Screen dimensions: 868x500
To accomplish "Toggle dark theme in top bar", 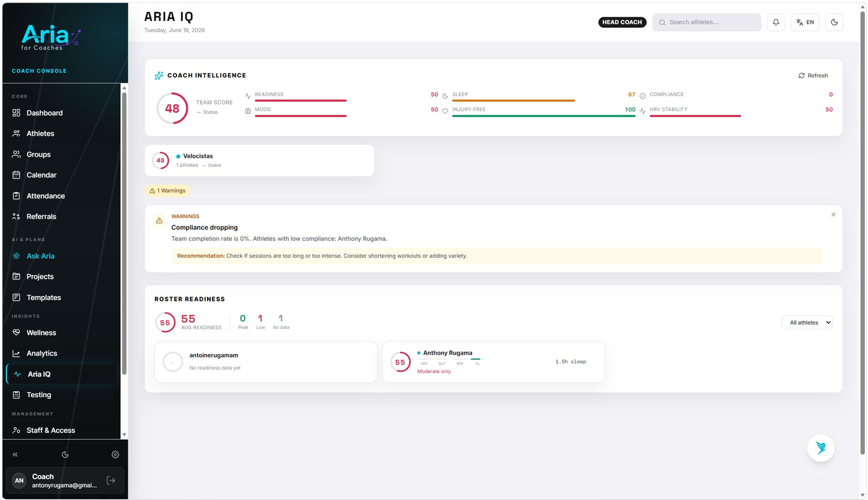I will coord(834,22).
